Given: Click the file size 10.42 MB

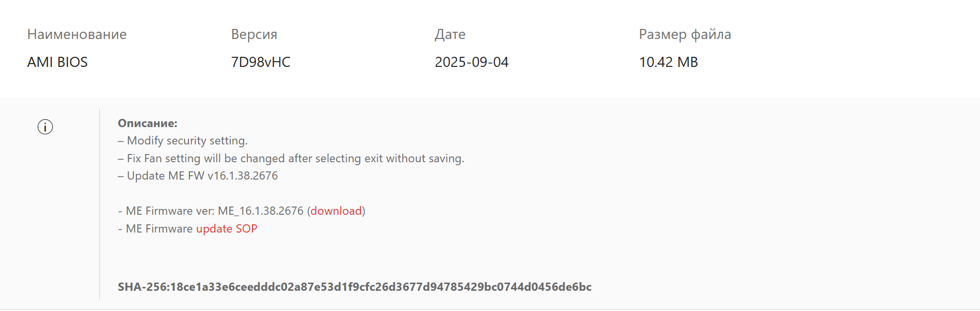Looking at the screenshot, I should [668, 62].
